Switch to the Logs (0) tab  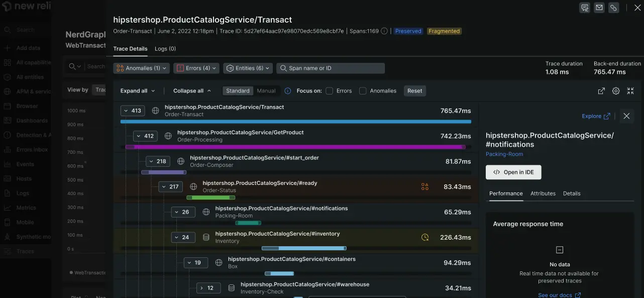pyautogui.click(x=165, y=49)
